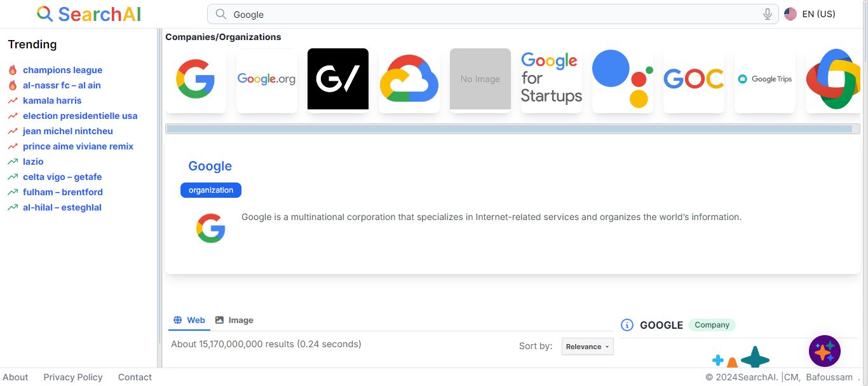The height and width of the screenshot is (386, 868).
Task: Open the EN (US) language selector
Action: tap(810, 14)
